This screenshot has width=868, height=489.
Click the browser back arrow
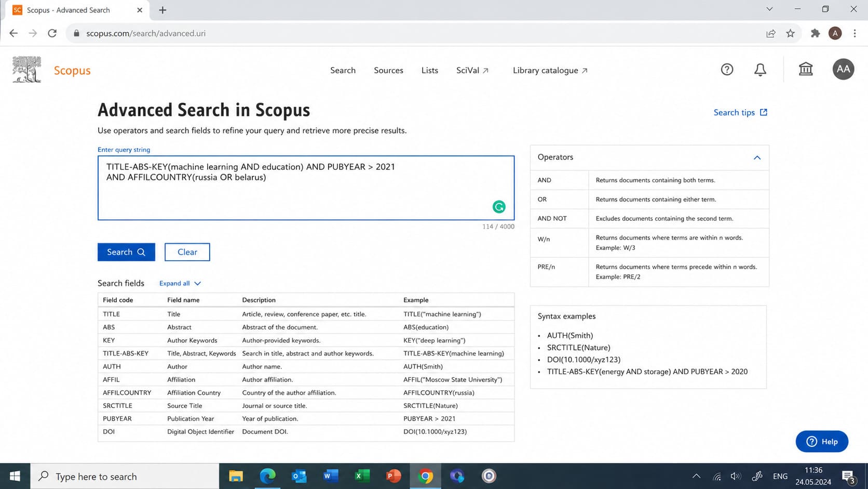[x=13, y=33]
